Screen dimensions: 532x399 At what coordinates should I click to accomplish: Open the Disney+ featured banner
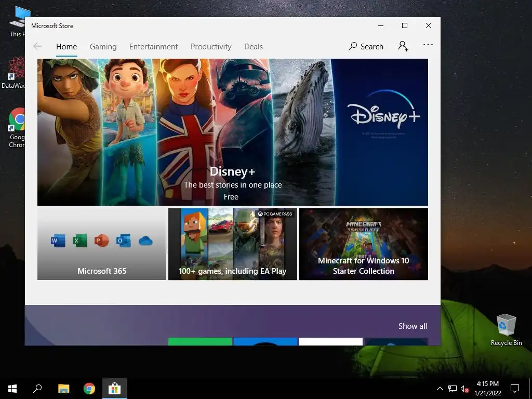(x=232, y=132)
